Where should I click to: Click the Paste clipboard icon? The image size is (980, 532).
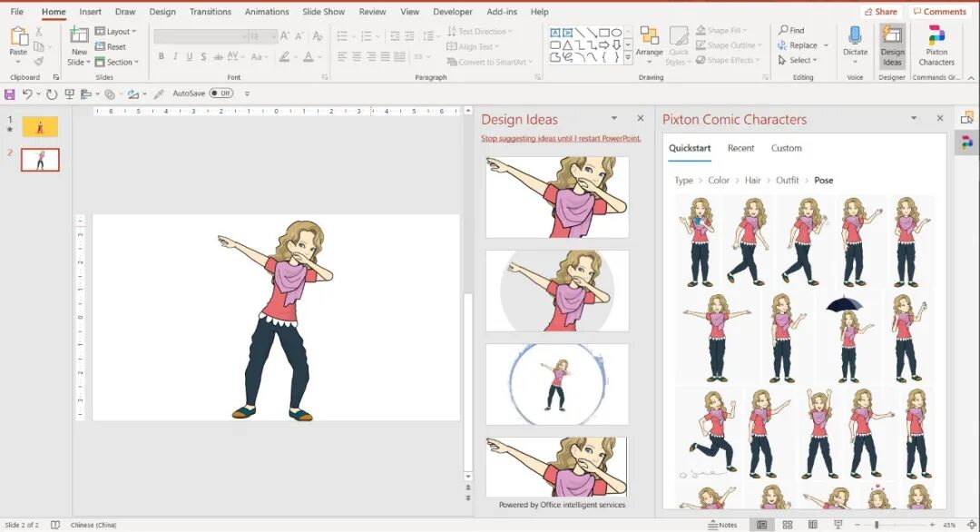coord(18,37)
